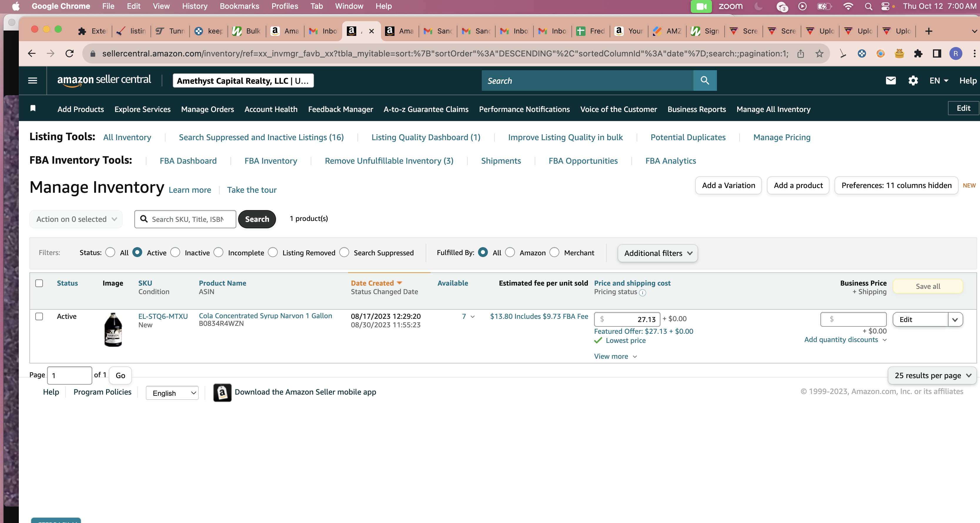This screenshot has width=980, height=523.
Task: Open the Bookmarks menu in the menu bar
Action: point(239,6)
